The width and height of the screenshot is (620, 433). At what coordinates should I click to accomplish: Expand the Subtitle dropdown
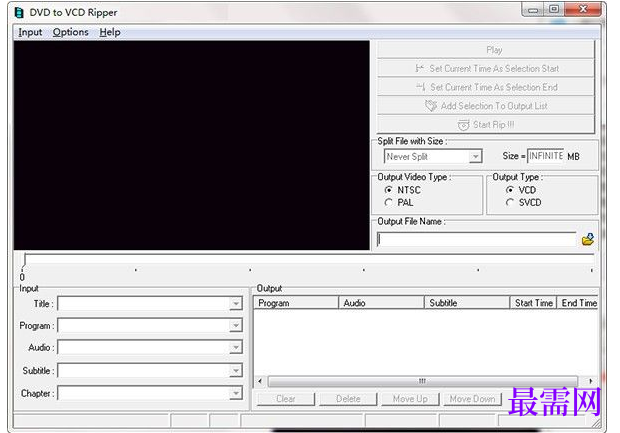pos(236,371)
